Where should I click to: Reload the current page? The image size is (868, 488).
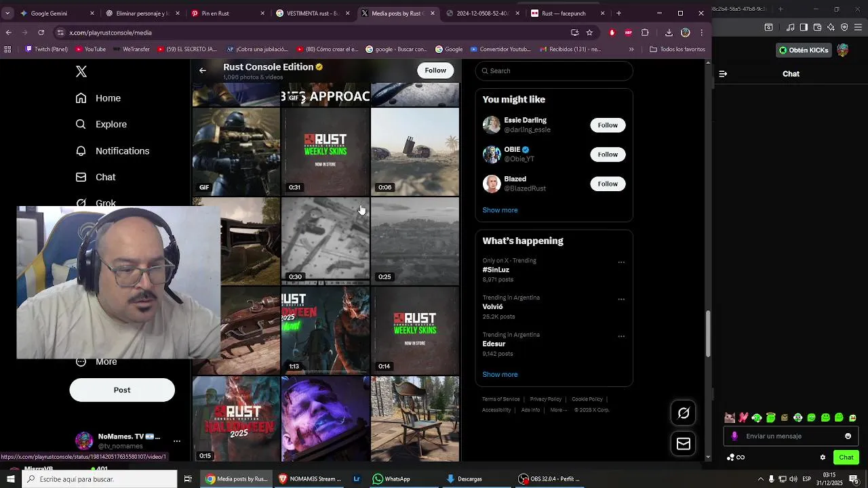(41, 33)
